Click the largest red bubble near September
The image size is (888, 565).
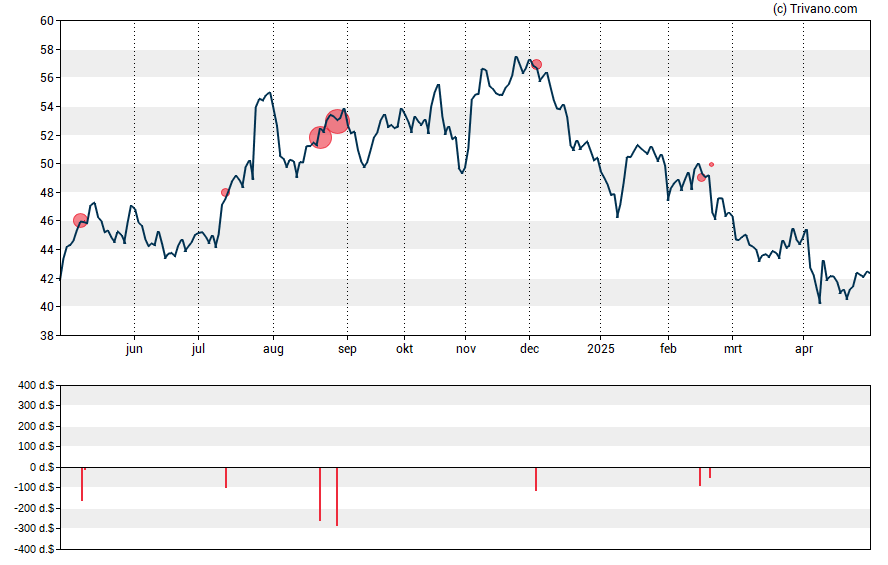pyautogui.click(x=337, y=121)
